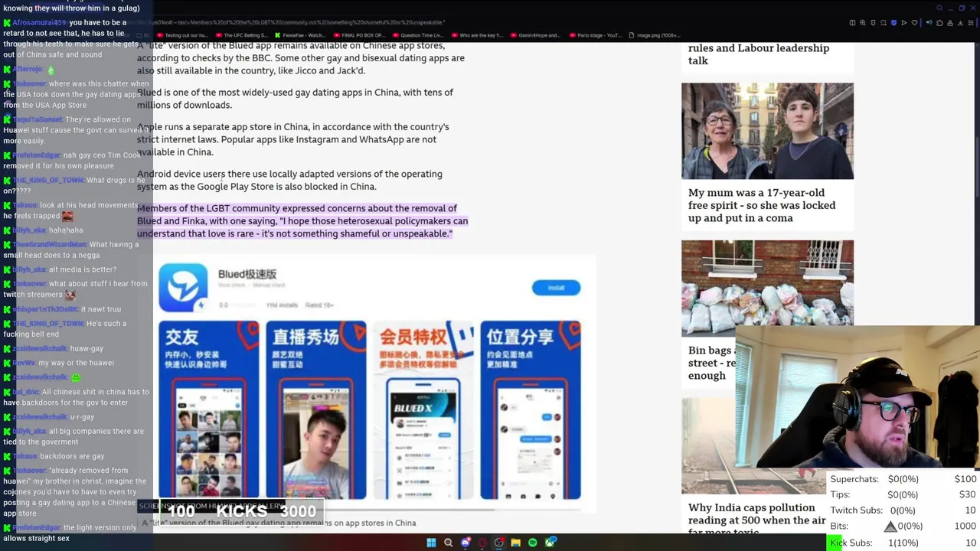Open 'rules and Labour leadership talk' article
980x551 pixels.
(759, 54)
